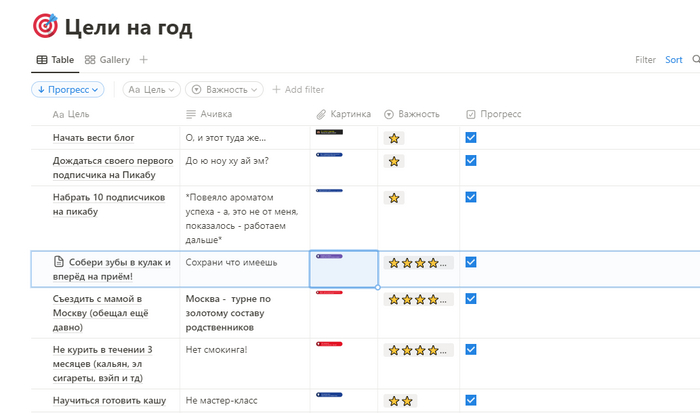
Task: Click the plus icon to add view
Action: [x=144, y=60]
